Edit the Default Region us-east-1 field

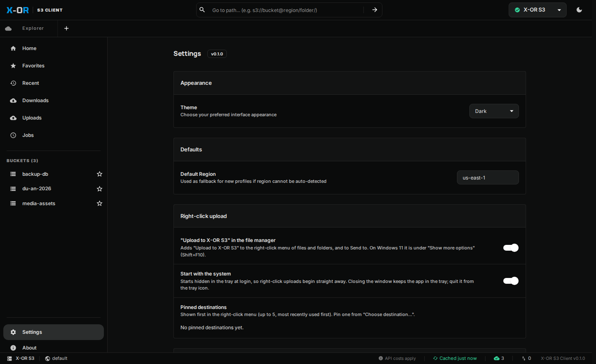[x=488, y=177]
